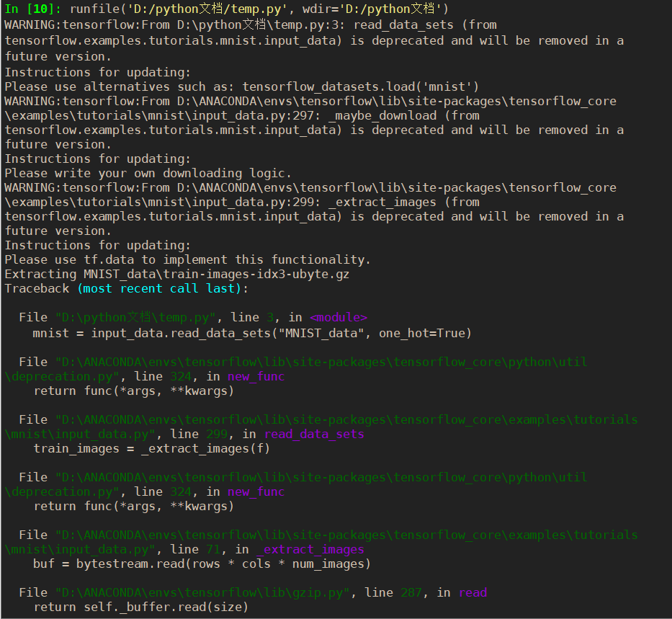Click the tensorflow_datasets.load('mnist') suggestion line
Screen dimensions: 672x619
tap(241, 87)
